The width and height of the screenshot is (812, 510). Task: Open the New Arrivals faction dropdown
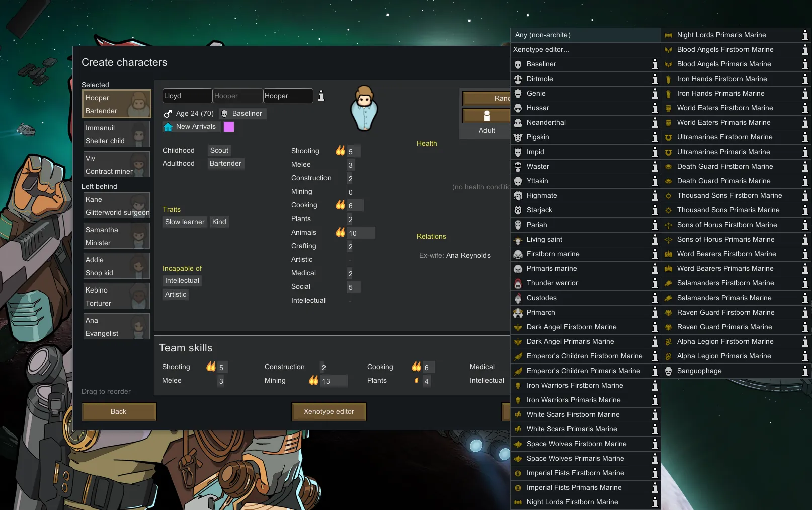coord(191,127)
